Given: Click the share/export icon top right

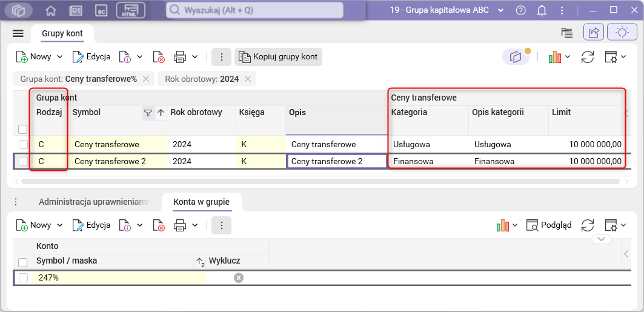Looking at the screenshot, I should click(x=594, y=33).
